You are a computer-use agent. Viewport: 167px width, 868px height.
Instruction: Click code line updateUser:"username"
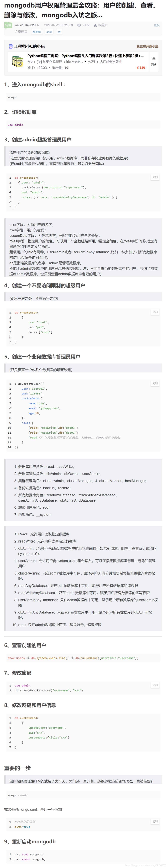tap(47, 728)
